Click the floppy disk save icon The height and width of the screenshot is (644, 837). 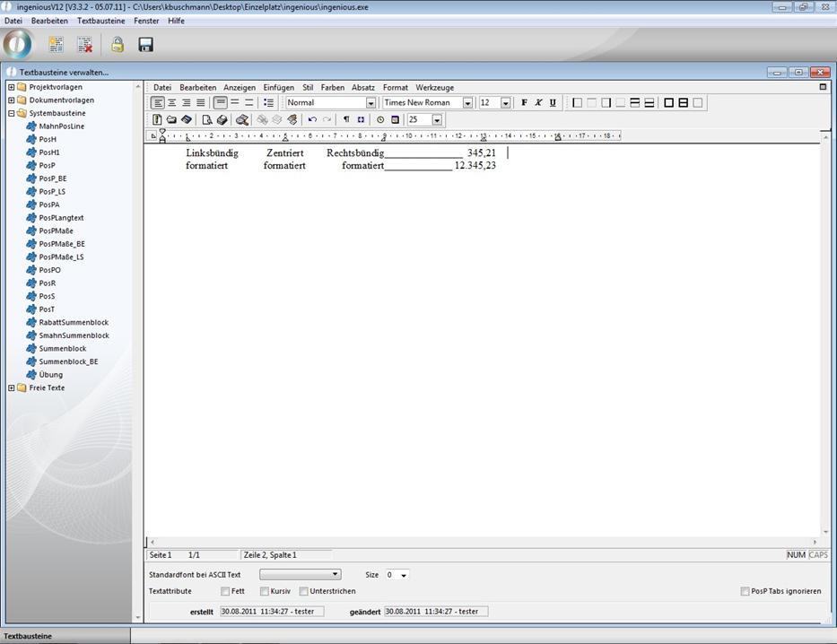[145, 44]
